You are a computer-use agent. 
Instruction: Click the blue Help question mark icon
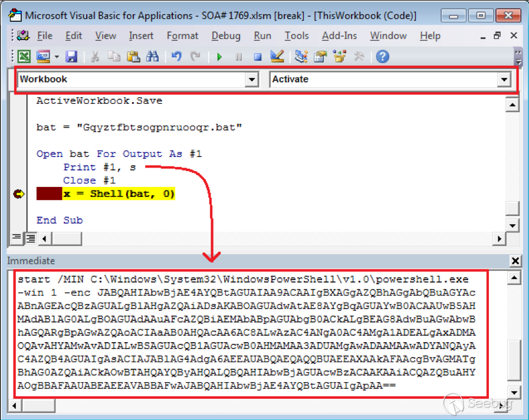click(382, 57)
